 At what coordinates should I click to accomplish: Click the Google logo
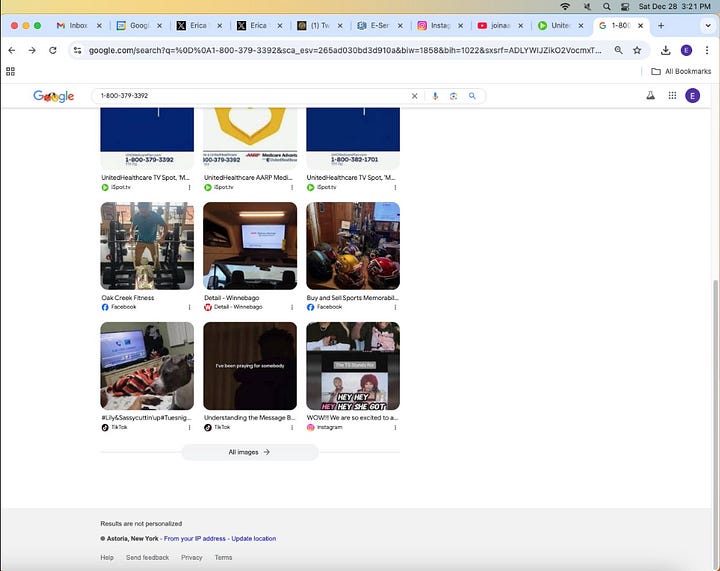point(53,96)
